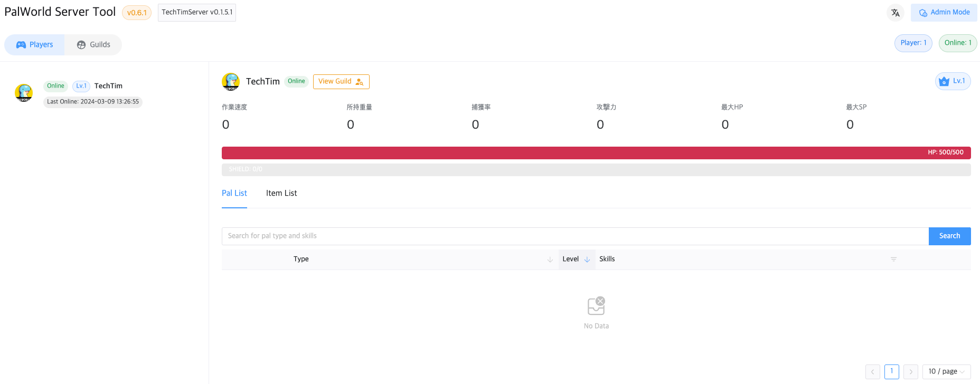This screenshot has height=384, width=980.
Task: Select TechTim avatar in player list
Action: coord(24,93)
